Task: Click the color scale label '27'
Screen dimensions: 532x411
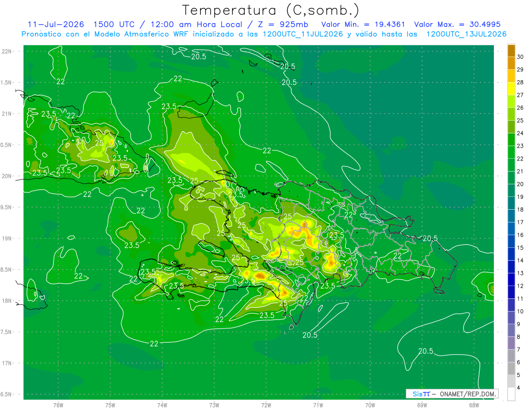Action: (x=520, y=95)
